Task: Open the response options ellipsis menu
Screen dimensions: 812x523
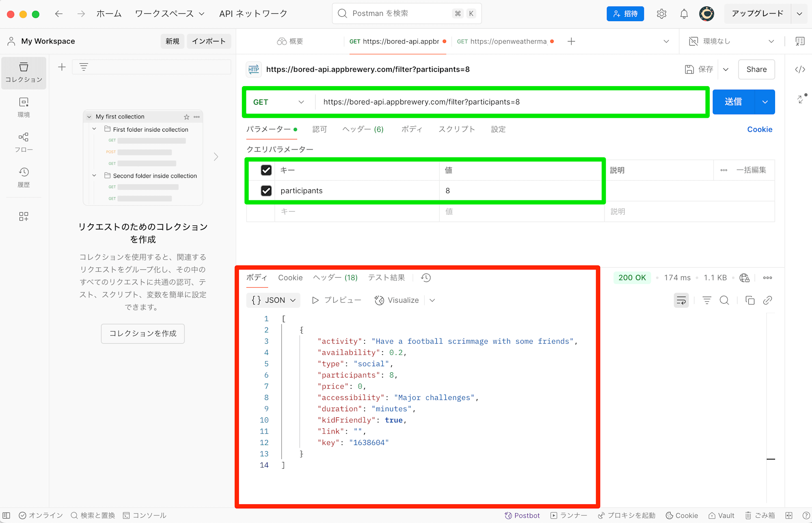Action: [767, 278]
